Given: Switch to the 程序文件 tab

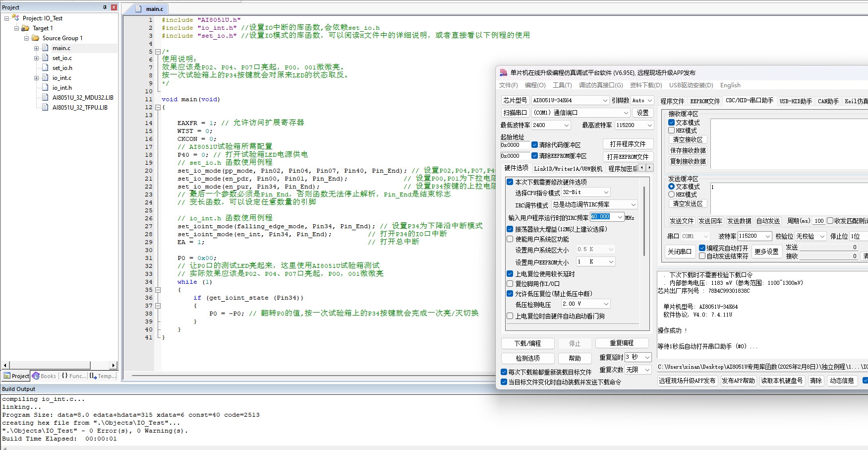Looking at the screenshot, I should point(672,101).
